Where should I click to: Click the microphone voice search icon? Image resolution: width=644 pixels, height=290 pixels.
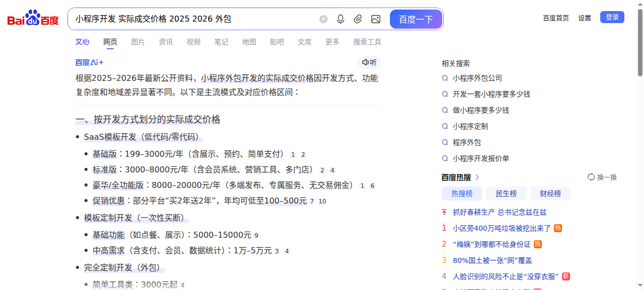(x=341, y=19)
